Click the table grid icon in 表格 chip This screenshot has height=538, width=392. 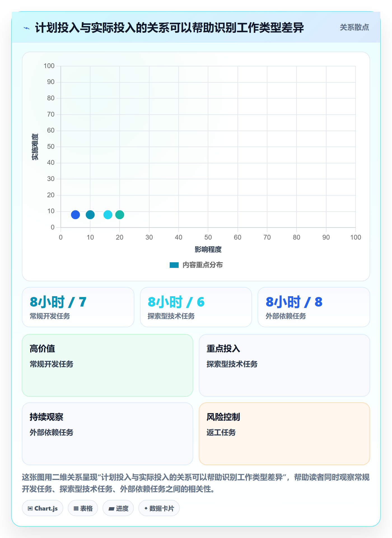(x=76, y=509)
